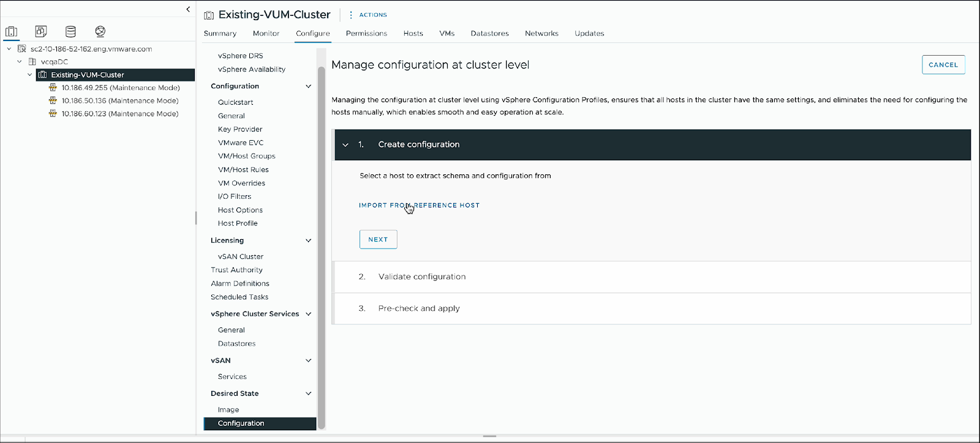
Task: Click host icon for 10.186.49.255
Action: [53, 87]
